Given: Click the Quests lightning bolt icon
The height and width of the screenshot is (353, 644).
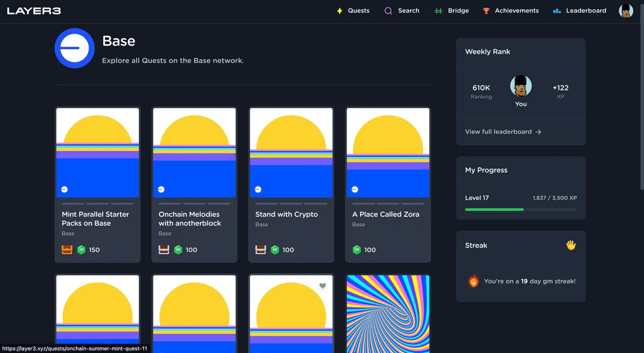Looking at the screenshot, I should (x=340, y=11).
